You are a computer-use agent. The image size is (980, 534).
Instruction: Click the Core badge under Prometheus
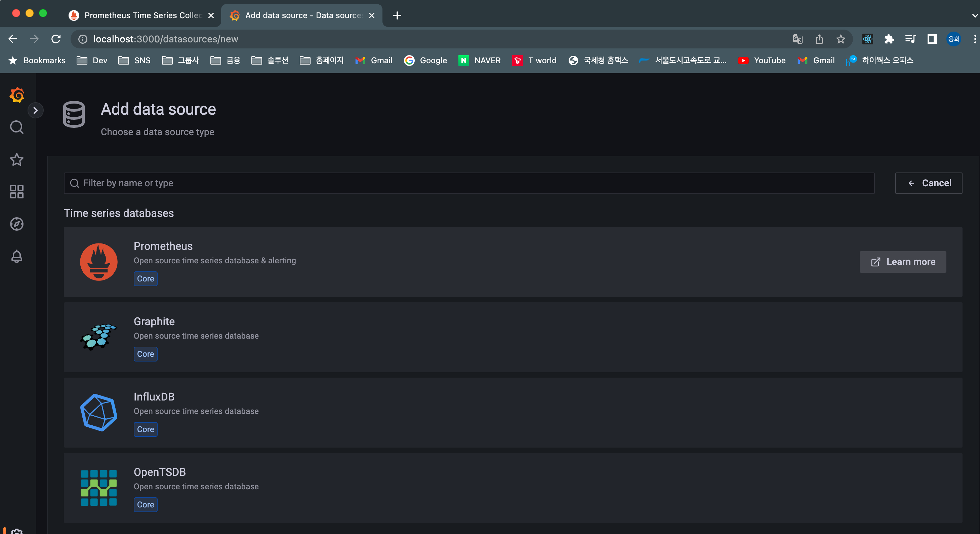[x=146, y=279]
